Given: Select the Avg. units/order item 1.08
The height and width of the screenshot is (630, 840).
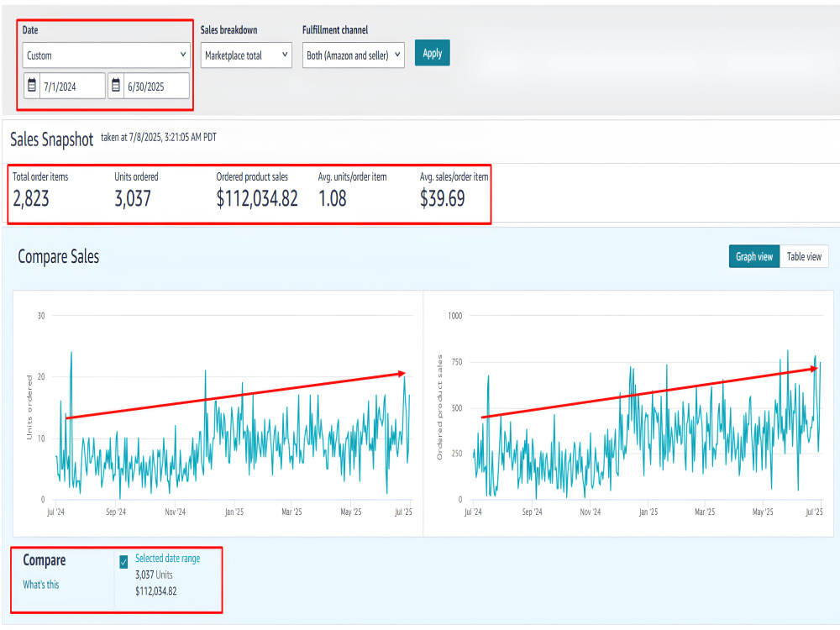Looking at the screenshot, I should [333, 199].
